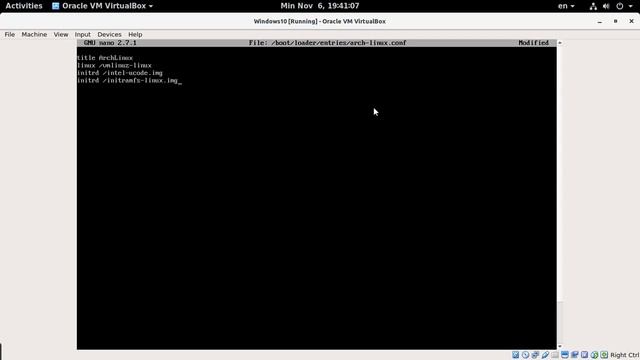The image size is (640, 360).
Task: Close the VirtualBox window
Action: 631,21
